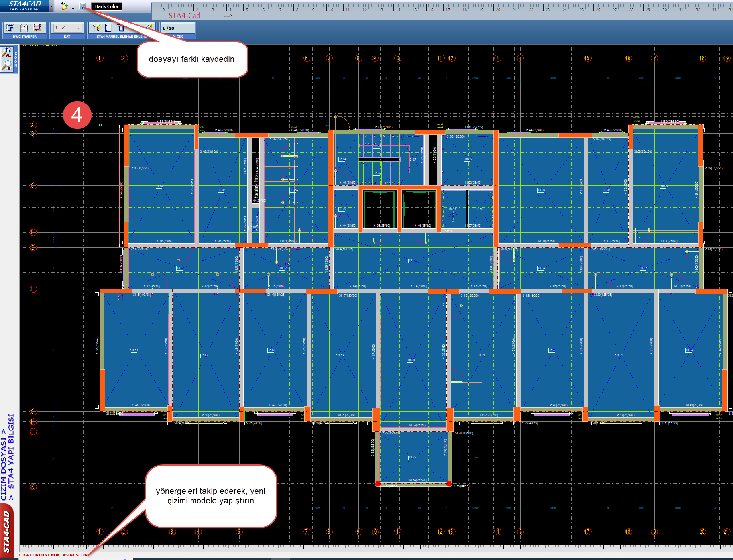
Task: Expand the arrow beside the DWG open icon
Action: 73,8
